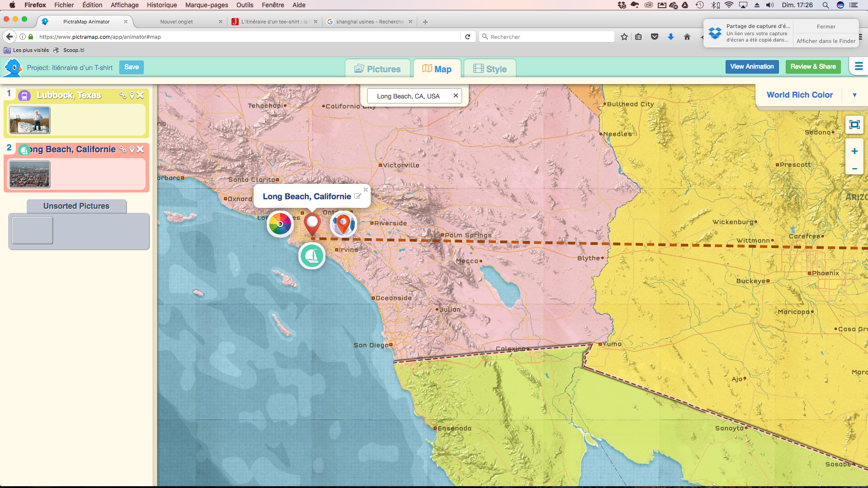Image resolution: width=868 pixels, height=488 pixels.
Task: Delete the Long Beach, Californie stop with its X
Action: pyautogui.click(x=141, y=150)
